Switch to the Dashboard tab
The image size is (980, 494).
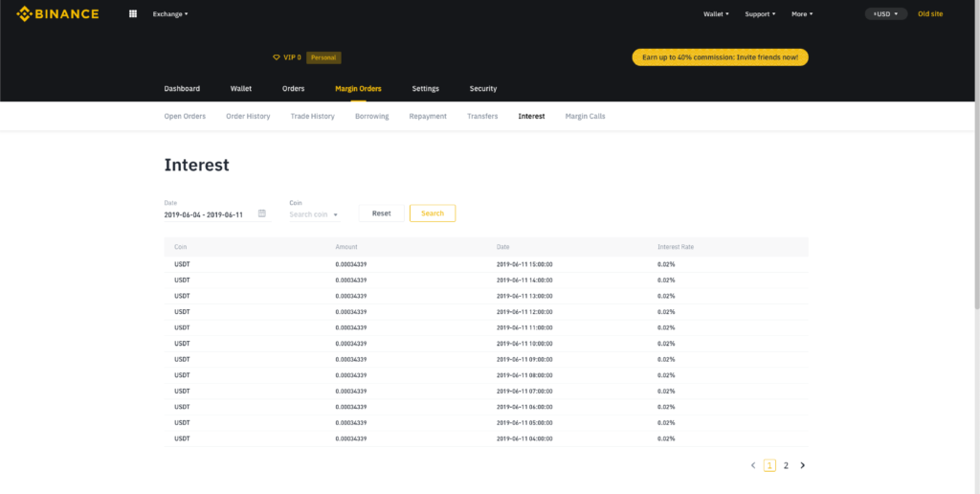pos(182,89)
